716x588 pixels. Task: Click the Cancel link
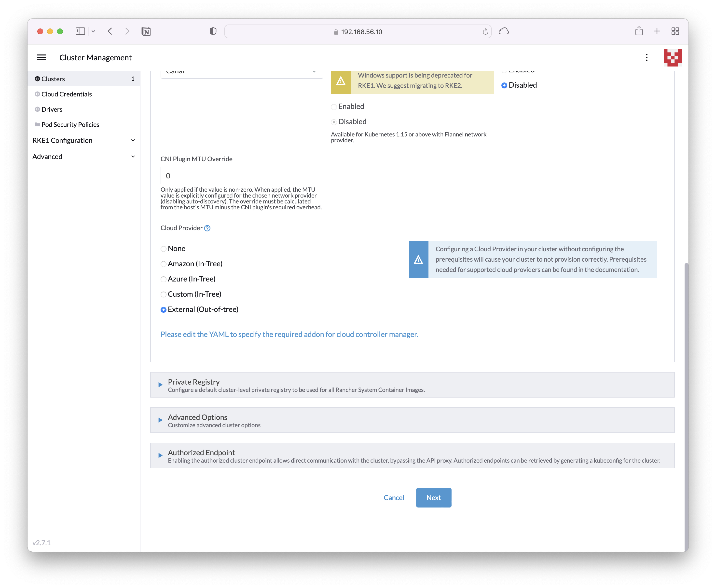pos(394,497)
